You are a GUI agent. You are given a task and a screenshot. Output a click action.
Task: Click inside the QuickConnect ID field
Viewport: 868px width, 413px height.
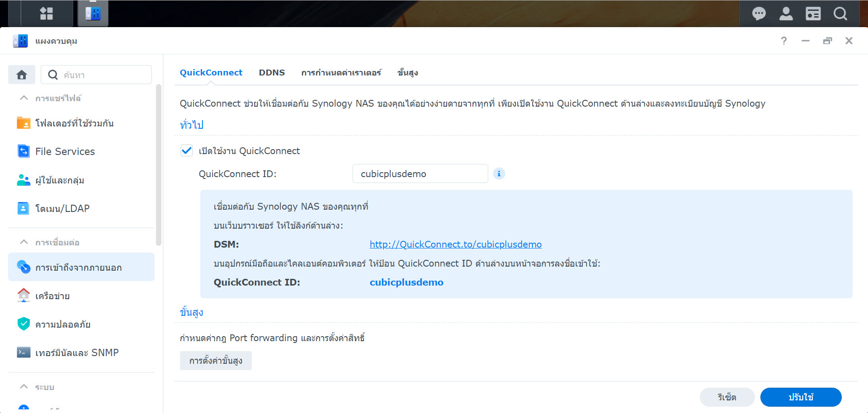pyautogui.click(x=420, y=174)
